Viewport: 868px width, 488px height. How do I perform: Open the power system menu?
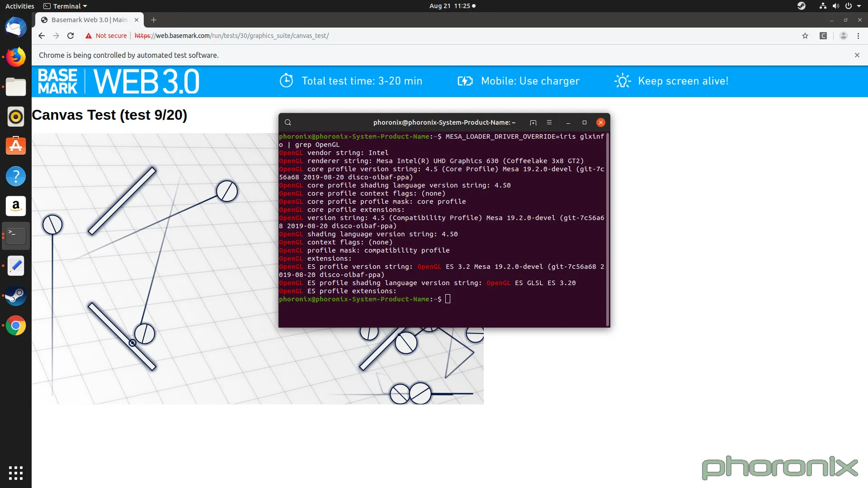pos(853,6)
